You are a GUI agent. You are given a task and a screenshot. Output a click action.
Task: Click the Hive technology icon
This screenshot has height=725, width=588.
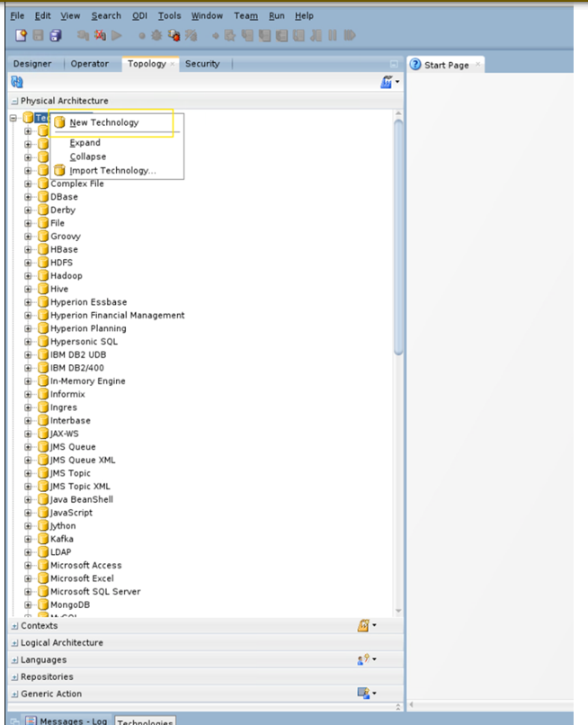(43, 289)
